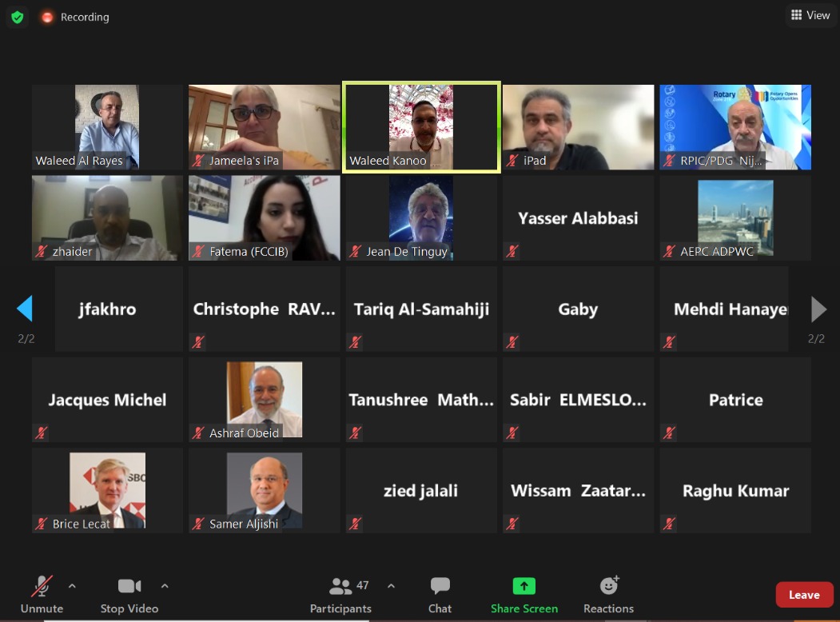
Task: Go to next gallery page arrow
Action: (818, 309)
